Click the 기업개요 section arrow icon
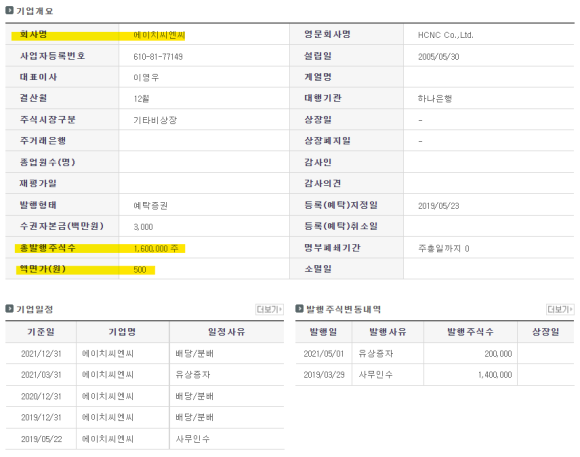 tap(9, 10)
